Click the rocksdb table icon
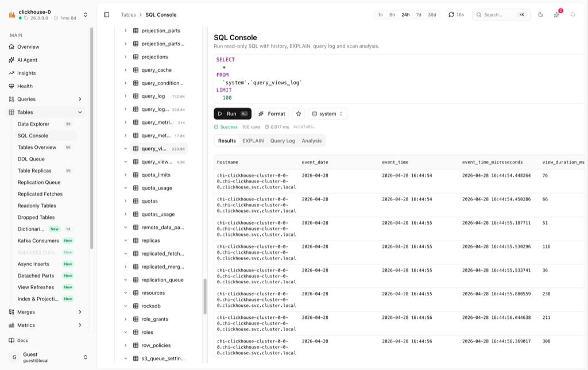588x370 pixels. [x=136, y=306]
